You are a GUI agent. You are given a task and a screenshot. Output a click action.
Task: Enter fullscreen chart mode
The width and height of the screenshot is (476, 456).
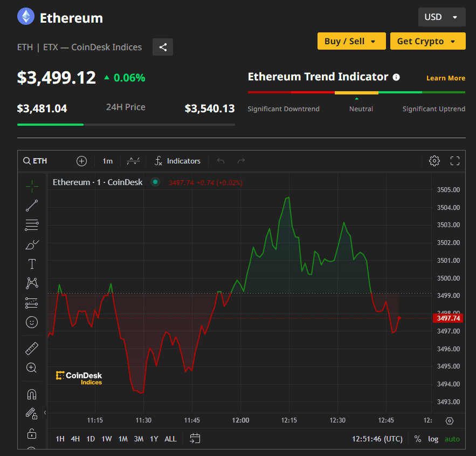click(x=455, y=161)
